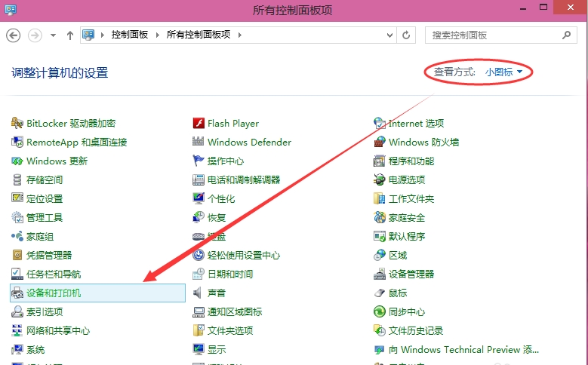
Task: Open the 设备管理器 link
Action: click(x=411, y=275)
